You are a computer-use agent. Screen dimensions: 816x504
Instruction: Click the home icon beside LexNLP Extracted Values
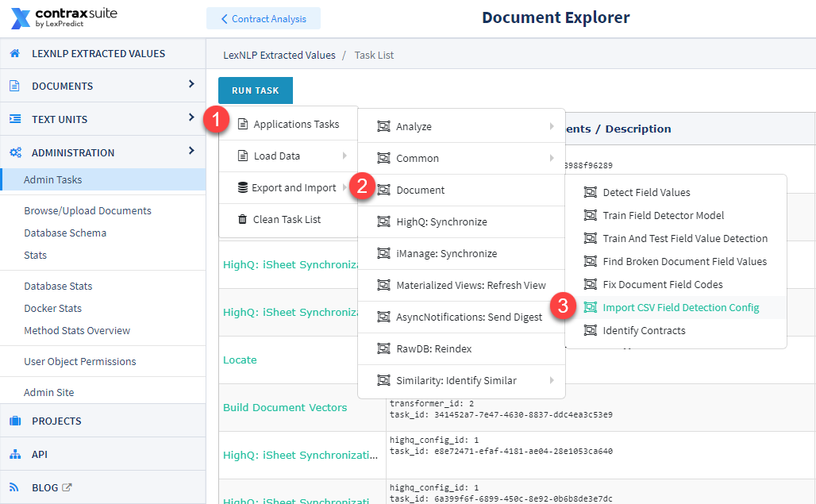[x=15, y=53]
